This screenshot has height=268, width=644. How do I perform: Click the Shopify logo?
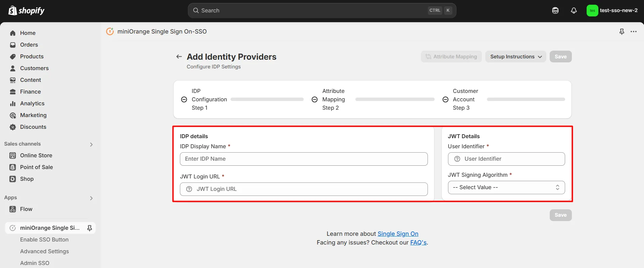[26, 10]
